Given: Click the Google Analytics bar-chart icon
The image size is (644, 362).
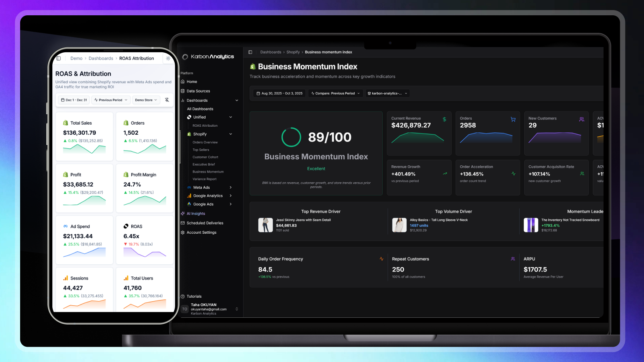Looking at the screenshot, I should [x=190, y=195].
